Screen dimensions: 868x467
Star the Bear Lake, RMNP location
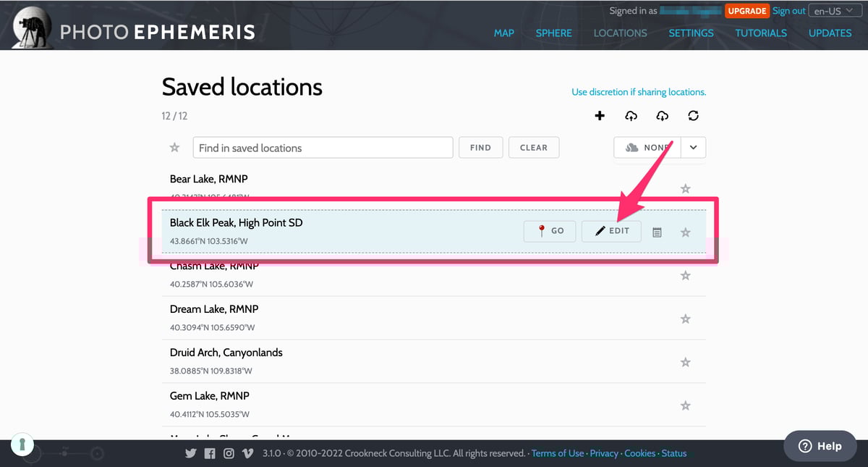(686, 188)
